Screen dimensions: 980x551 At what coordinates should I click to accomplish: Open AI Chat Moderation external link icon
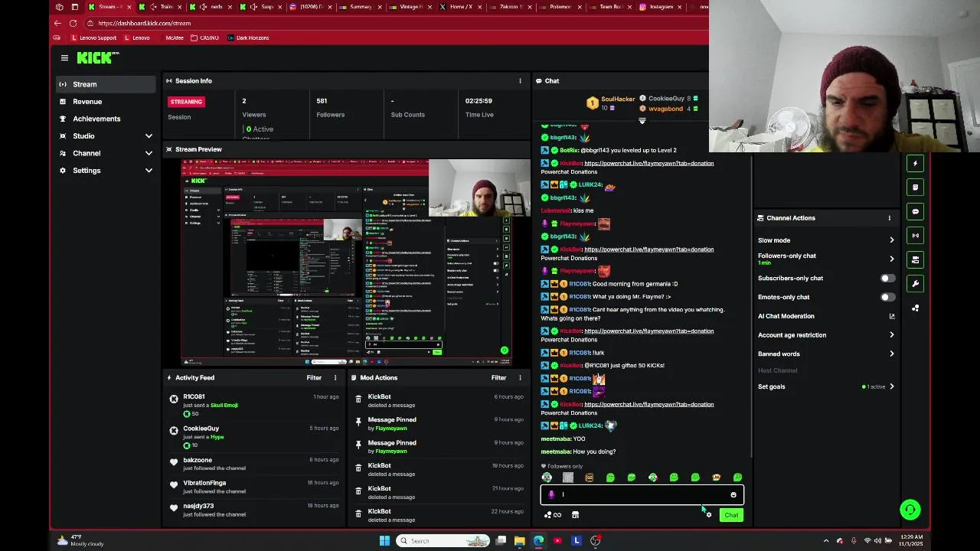point(891,316)
